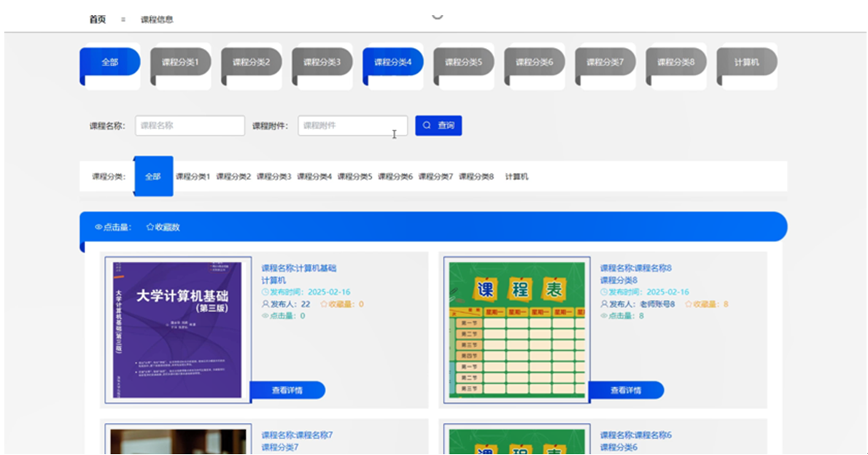868x455 pixels.
Task: Click the 查询 search button
Action: coord(438,125)
